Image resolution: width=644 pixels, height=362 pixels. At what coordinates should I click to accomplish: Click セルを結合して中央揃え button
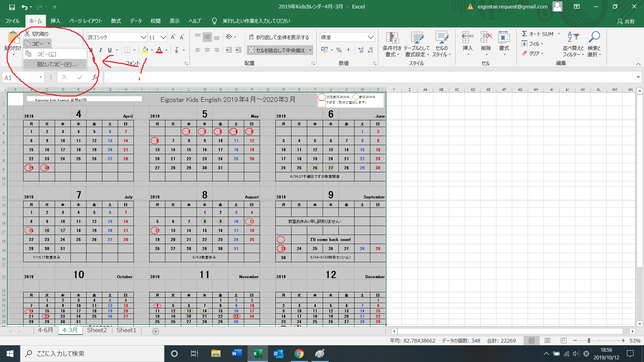(x=277, y=50)
